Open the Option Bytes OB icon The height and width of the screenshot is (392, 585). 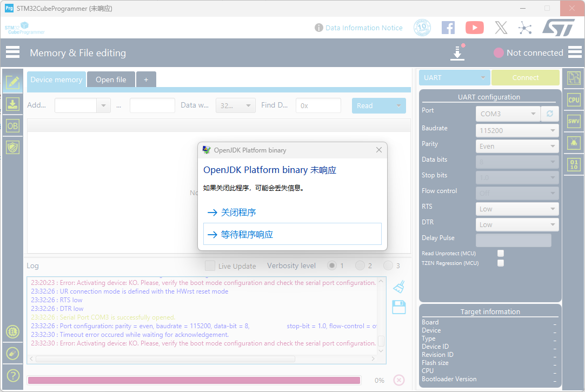tap(12, 126)
